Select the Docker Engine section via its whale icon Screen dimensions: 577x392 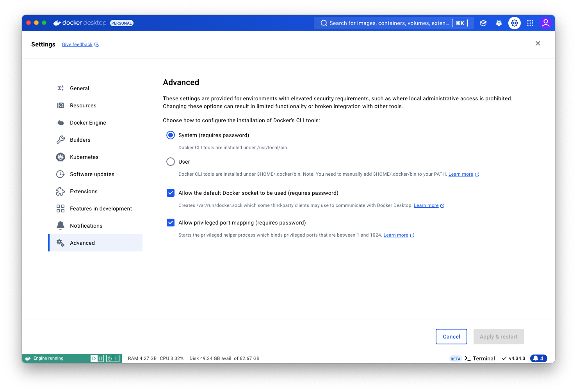[x=61, y=122]
